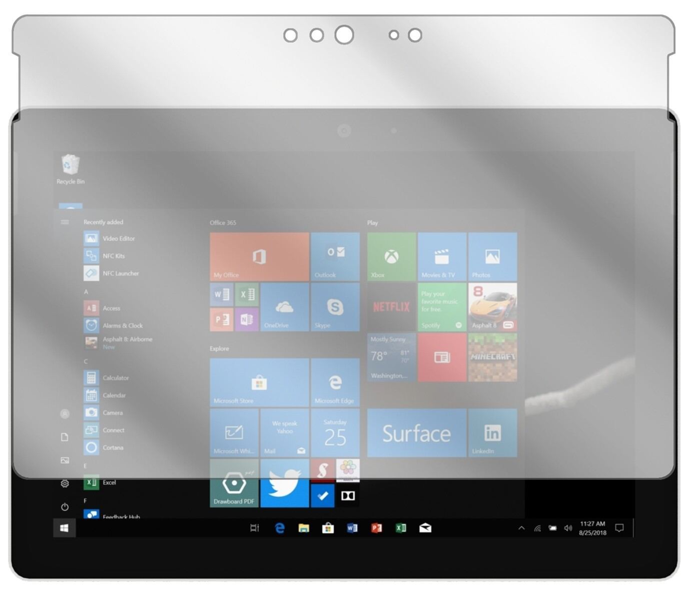
Task: Open the Microsoft Store tile
Action: [259, 382]
